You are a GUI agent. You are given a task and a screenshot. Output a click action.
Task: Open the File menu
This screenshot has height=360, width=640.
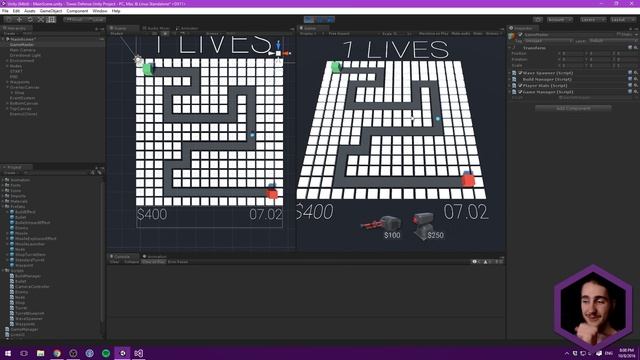click(5, 11)
